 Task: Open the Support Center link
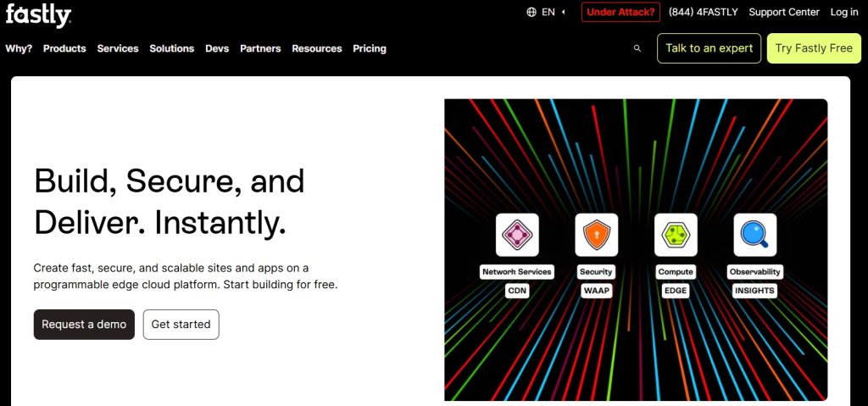point(784,12)
